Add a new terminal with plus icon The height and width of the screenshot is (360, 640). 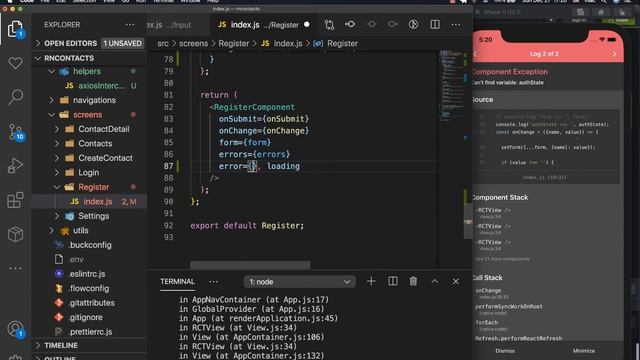coord(371,281)
